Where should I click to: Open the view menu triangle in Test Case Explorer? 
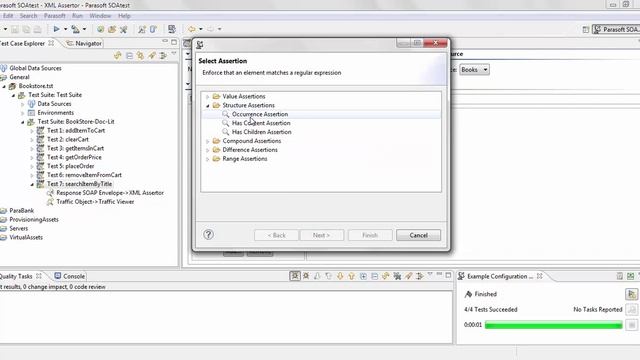pos(173,54)
